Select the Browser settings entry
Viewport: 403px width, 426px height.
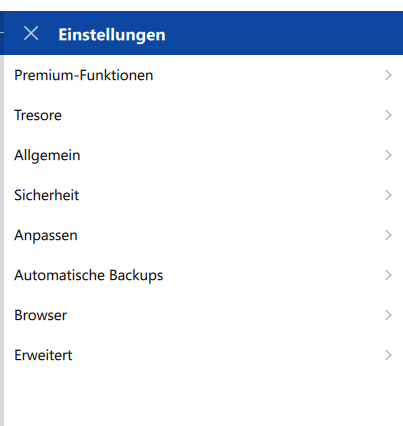(203, 315)
